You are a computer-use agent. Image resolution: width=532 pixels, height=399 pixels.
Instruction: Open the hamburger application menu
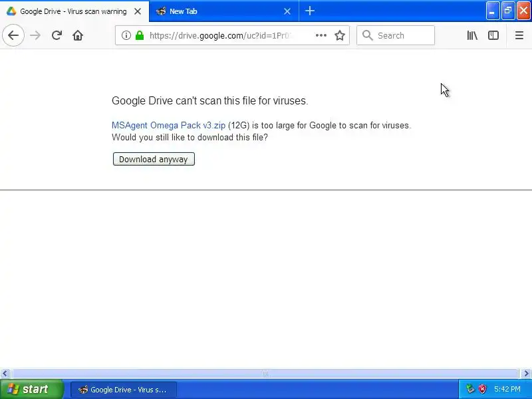point(519,35)
